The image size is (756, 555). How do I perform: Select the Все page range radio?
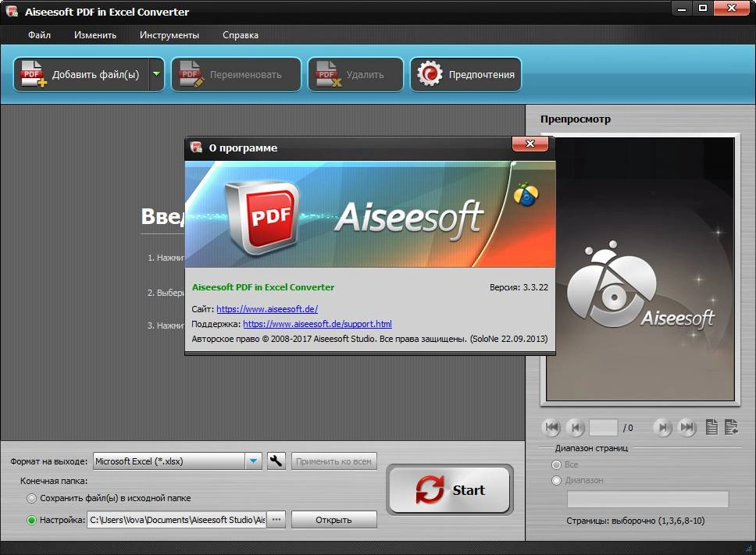556,464
